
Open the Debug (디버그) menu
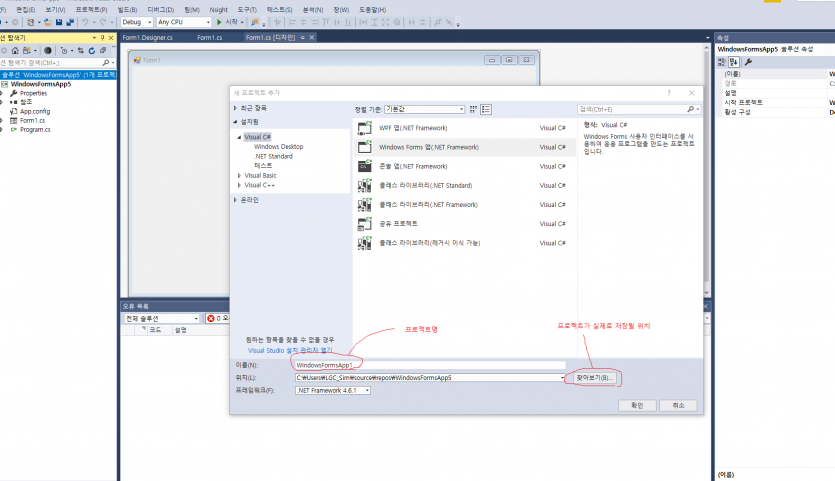(x=161, y=10)
